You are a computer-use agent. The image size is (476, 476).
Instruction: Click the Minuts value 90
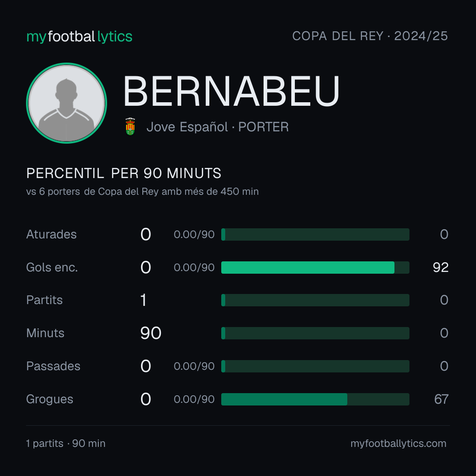point(151,333)
